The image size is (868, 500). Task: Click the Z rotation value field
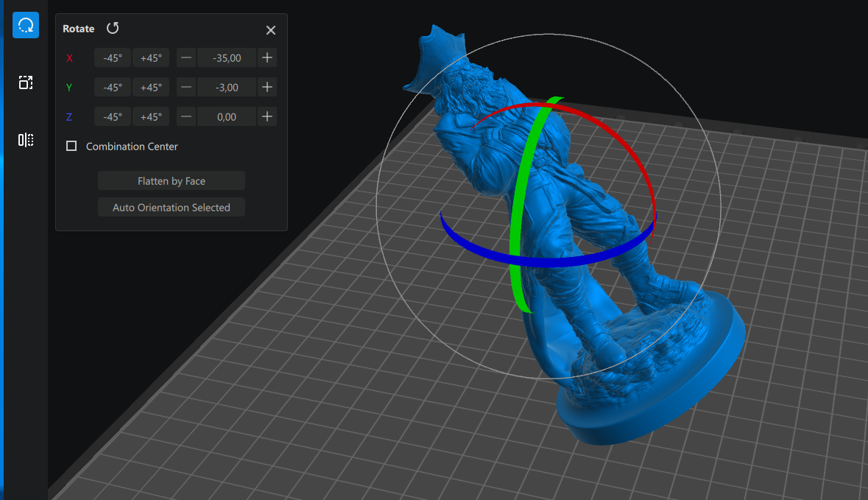[227, 116]
